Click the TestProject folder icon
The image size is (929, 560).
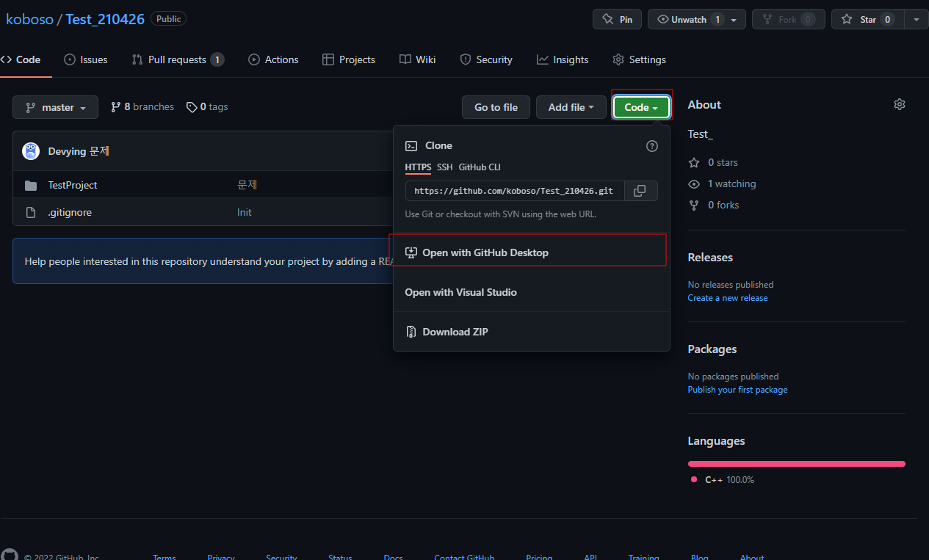31,186
